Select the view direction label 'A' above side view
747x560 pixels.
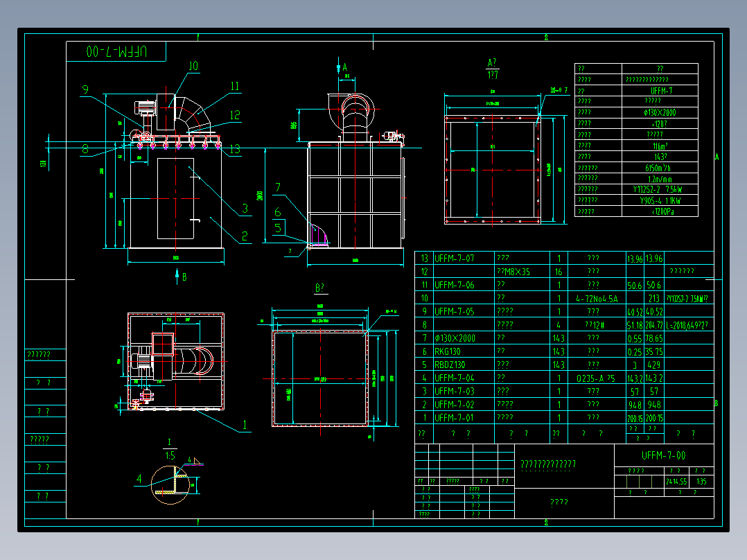coord(345,68)
